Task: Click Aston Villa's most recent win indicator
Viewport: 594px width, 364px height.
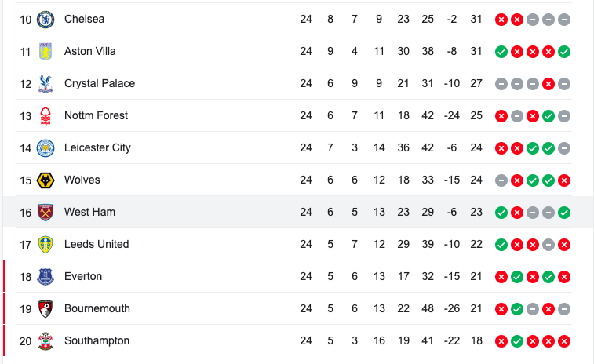Action: (x=564, y=52)
